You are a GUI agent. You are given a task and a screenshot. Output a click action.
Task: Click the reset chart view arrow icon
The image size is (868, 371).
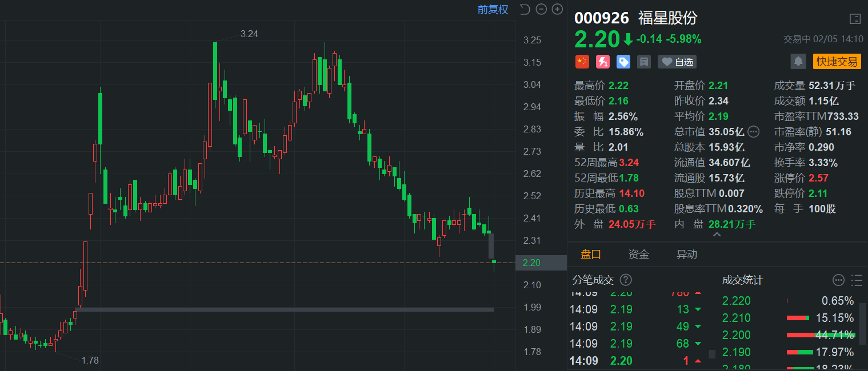(525, 9)
